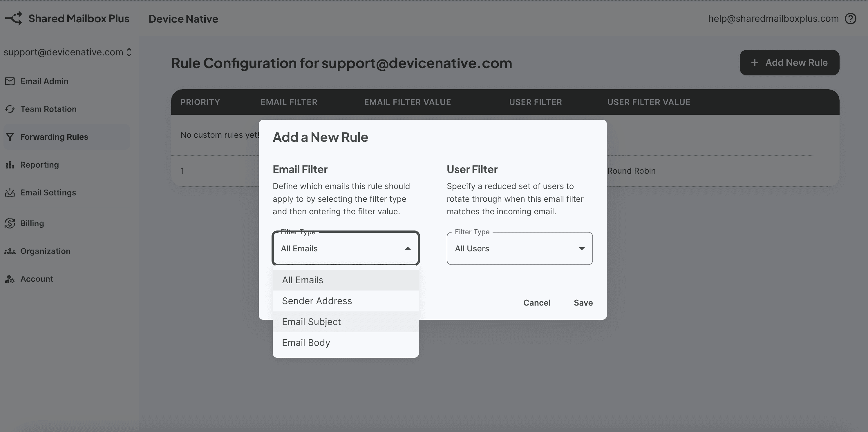Click the Reporting bar chart icon
This screenshot has height=432, width=868.
[10, 165]
